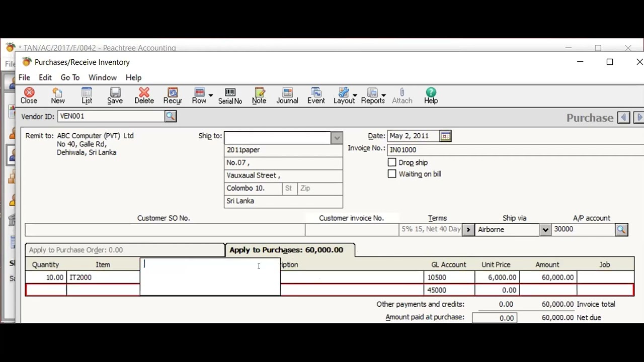Viewport: 644px width, 362px height.
Task: Select GL Account cell 10500
Action: [449, 278]
